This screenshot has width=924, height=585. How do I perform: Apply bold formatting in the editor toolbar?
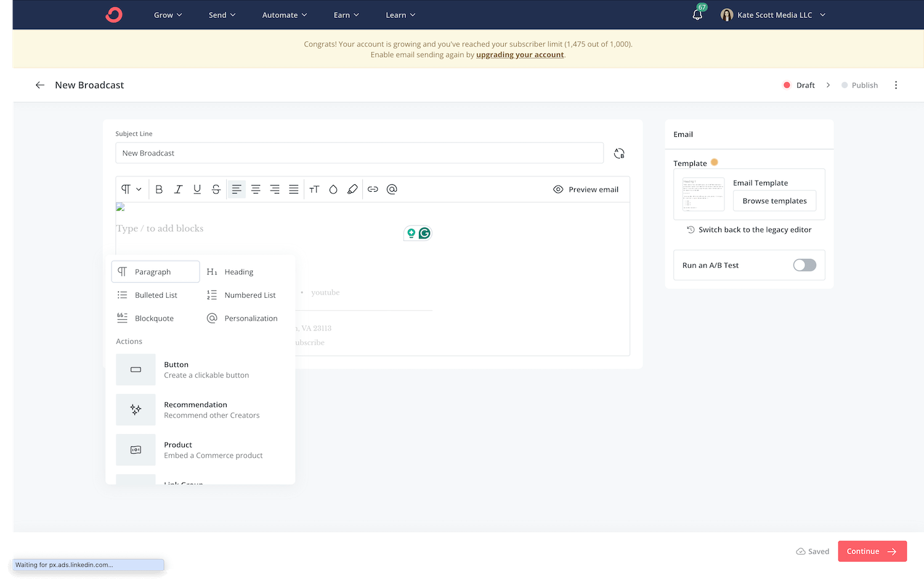(159, 189)
